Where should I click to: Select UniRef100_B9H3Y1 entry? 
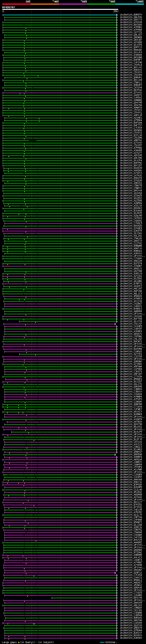click(x=131, y=70)
